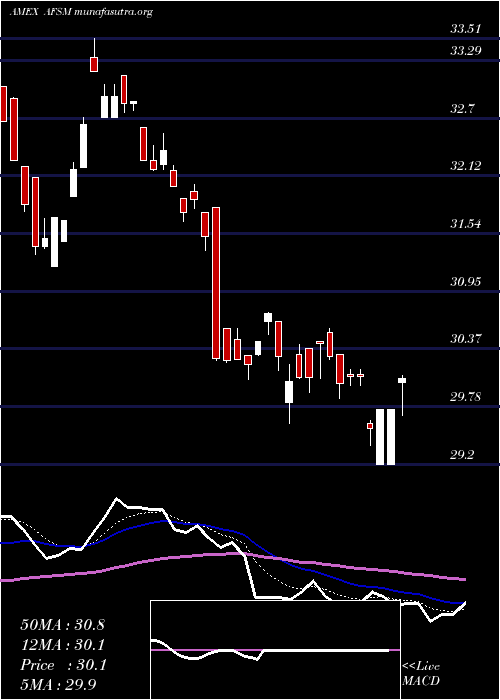The height and width of the screenshot is (700, 500).
Task: Click the 30.37 price level label
Action: coord(465,339)
